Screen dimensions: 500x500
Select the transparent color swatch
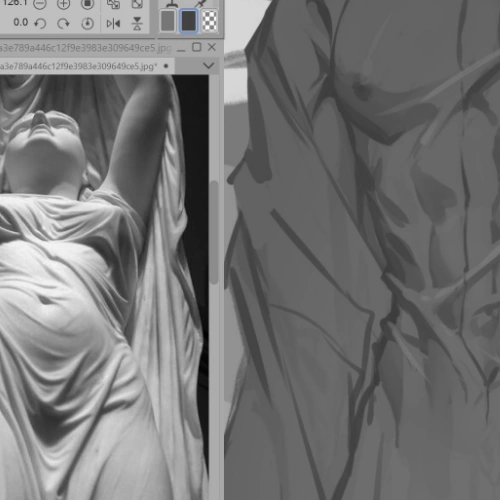tap(210, 21)
